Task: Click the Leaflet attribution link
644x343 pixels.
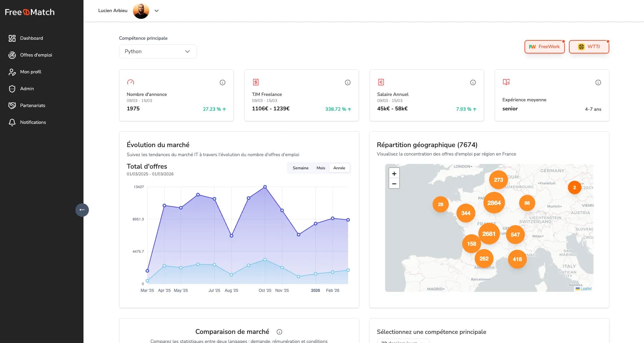Action: point(586,289)
